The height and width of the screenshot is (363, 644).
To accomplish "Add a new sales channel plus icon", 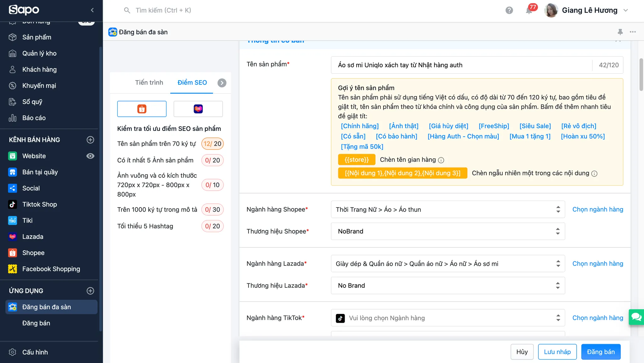I will 90,140.
